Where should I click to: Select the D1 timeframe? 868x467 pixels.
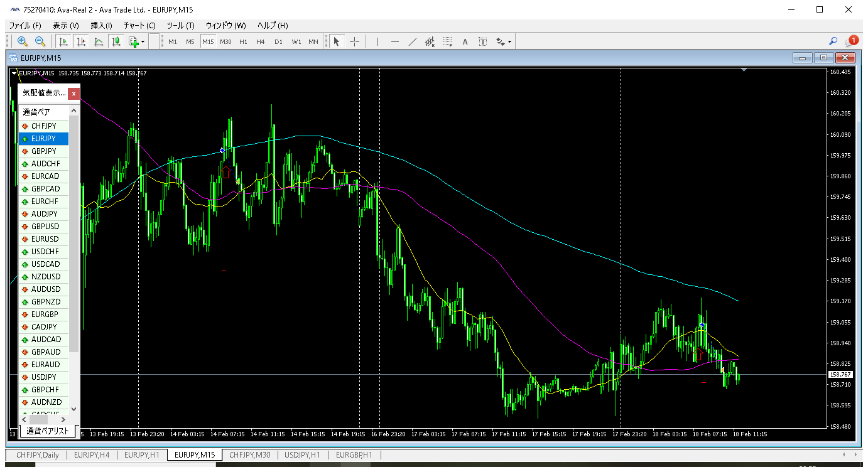(x=278, y=42)
